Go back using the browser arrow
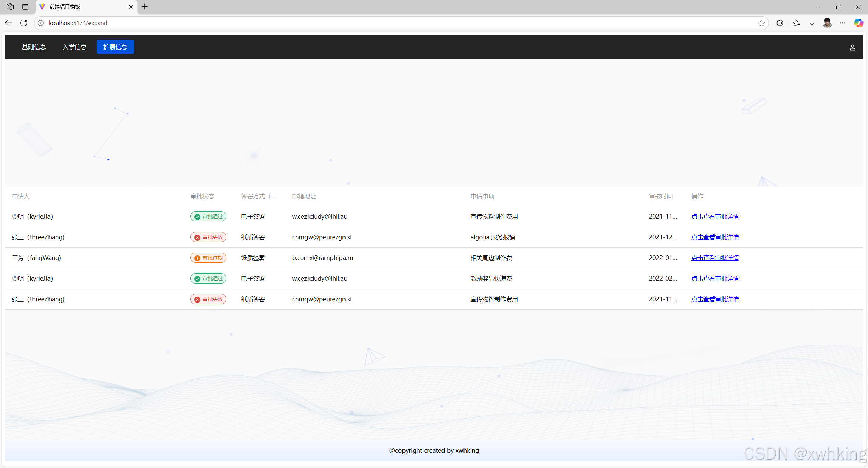This screenshot has height=468, width=868. point(8,23)
